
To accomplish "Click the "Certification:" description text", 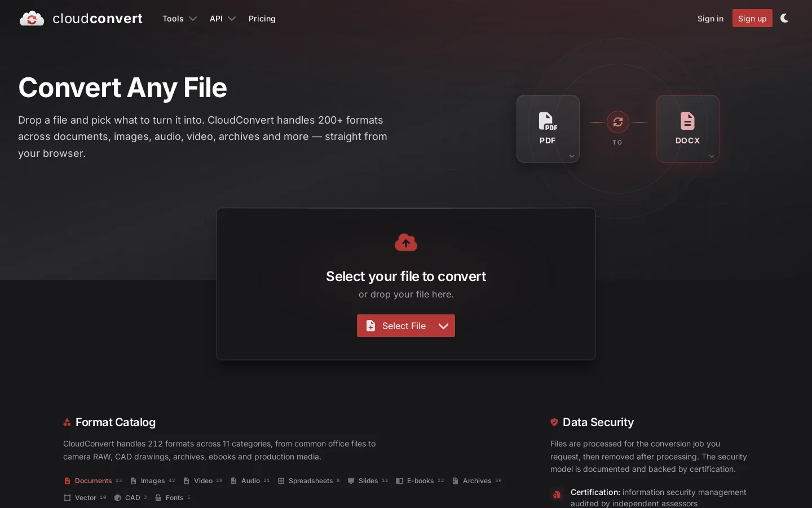I will 659,498.
